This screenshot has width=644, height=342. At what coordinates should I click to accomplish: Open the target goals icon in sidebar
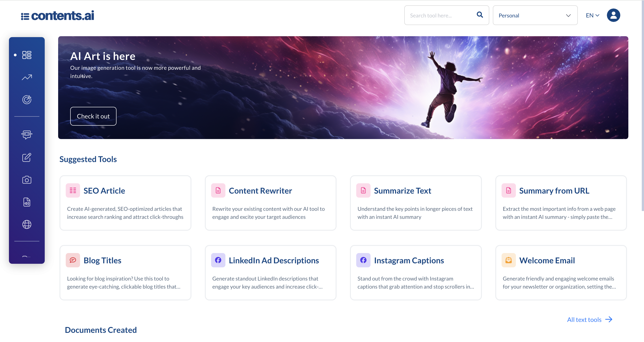[x=27, y=99]
